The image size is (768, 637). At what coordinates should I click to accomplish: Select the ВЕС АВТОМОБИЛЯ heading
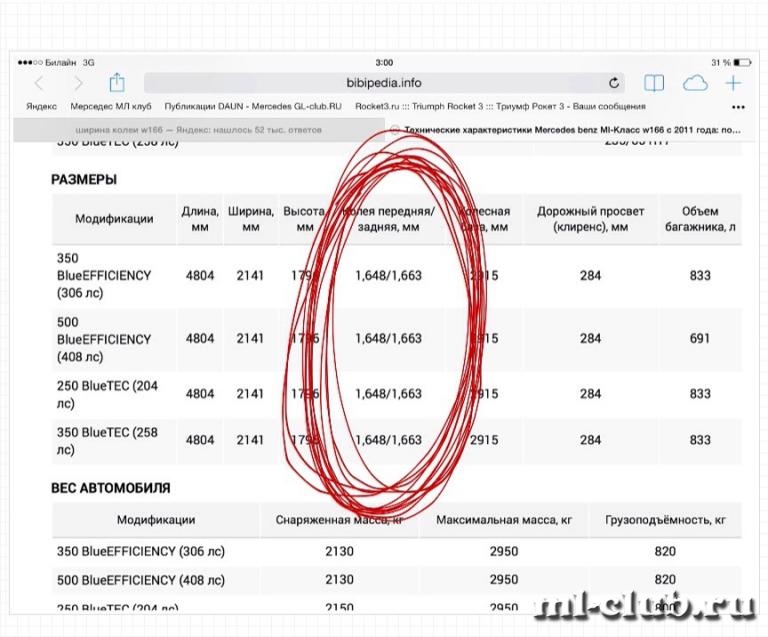tap(111, 488)
